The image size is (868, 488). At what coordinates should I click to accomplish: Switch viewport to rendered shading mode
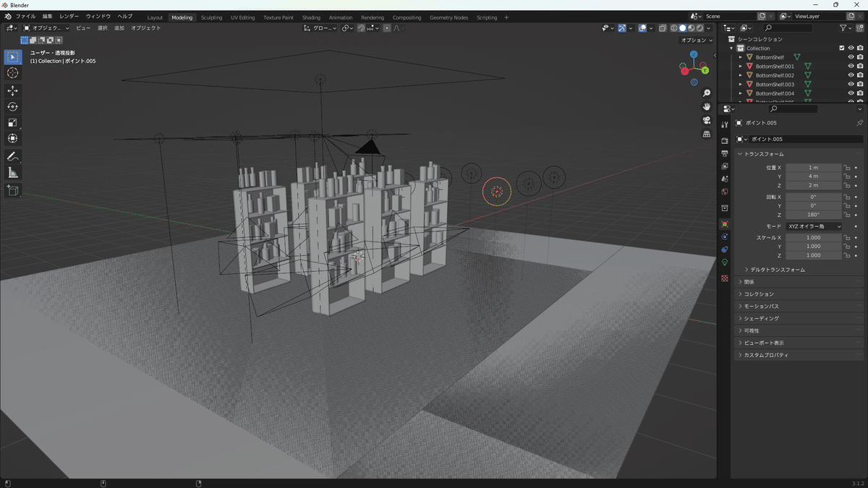tap(699, 28)
